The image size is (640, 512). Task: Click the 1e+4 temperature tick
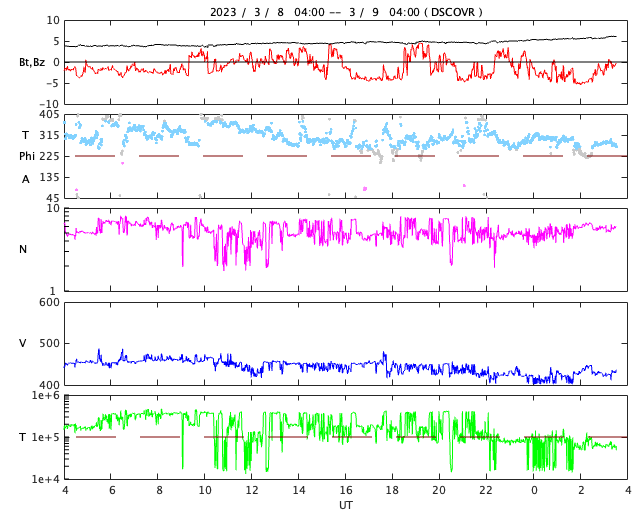click(x=46, y=479)
